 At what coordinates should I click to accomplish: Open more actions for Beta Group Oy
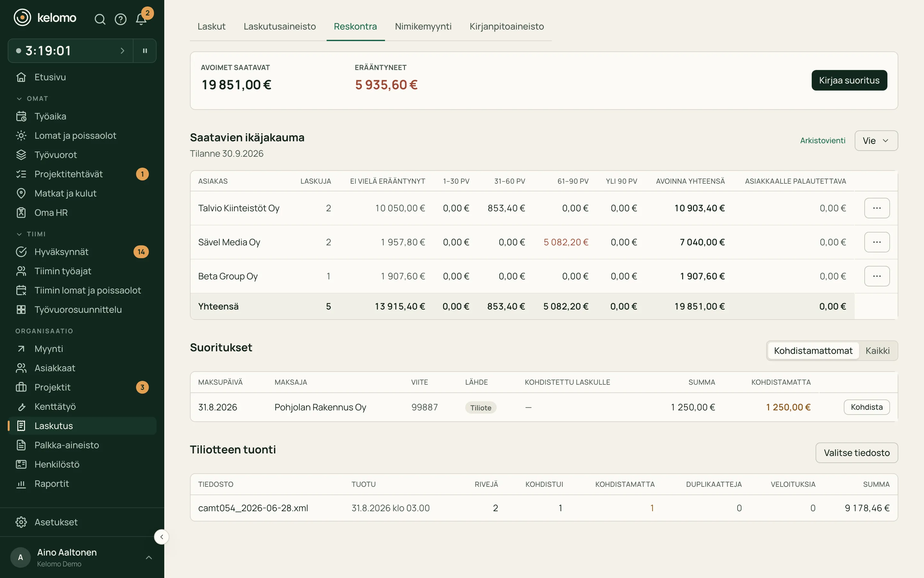877,276
